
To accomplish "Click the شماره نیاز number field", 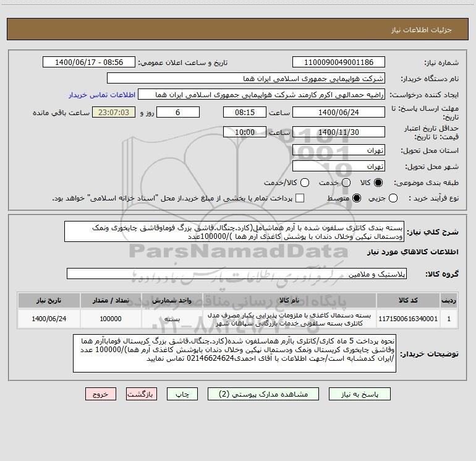I will pyautogui.click(x=339, y=62).
